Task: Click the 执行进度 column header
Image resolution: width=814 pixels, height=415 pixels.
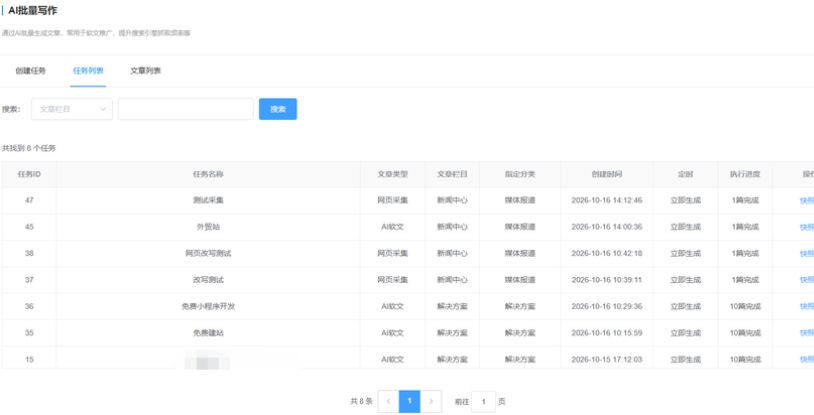Action: (745, 174)
